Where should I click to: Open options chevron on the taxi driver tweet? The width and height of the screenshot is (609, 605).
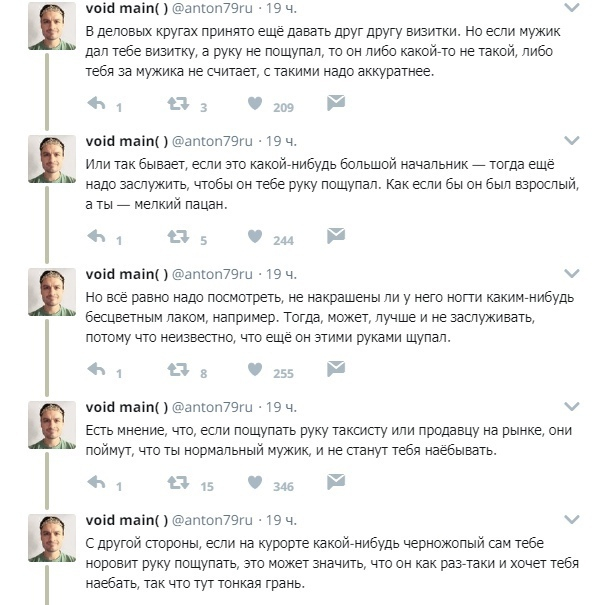(x=573, y=409)
